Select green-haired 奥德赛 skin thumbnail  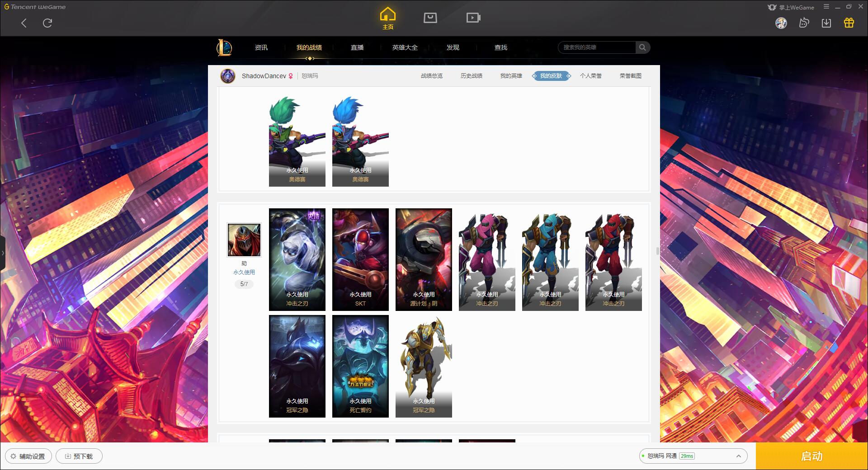click(297, 141)
